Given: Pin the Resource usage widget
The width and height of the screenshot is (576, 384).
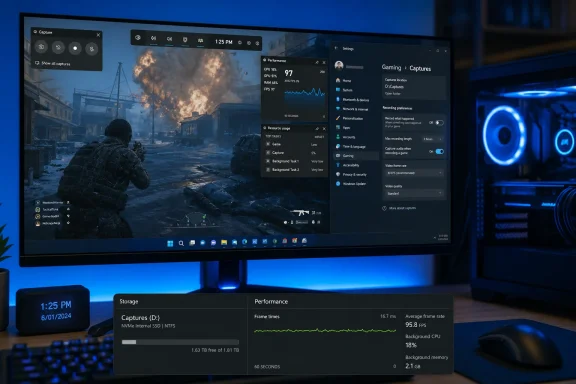Looking at the screenshot, I should (317, 129).
